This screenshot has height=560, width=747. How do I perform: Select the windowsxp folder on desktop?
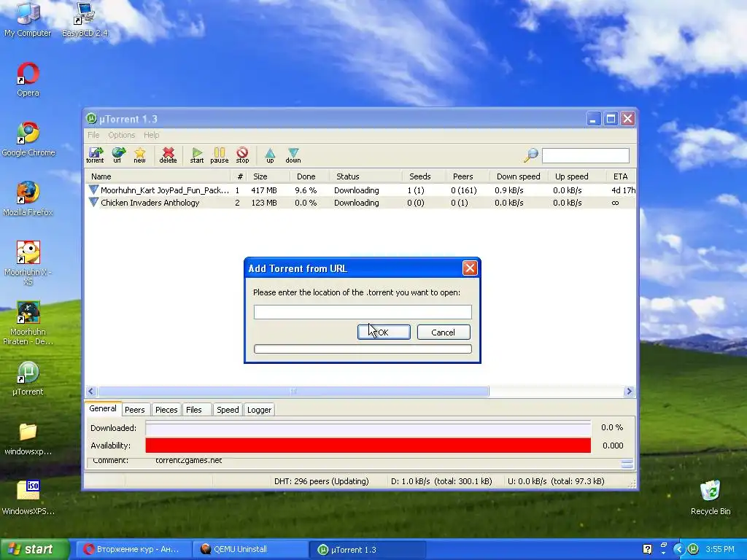[28, 439]
